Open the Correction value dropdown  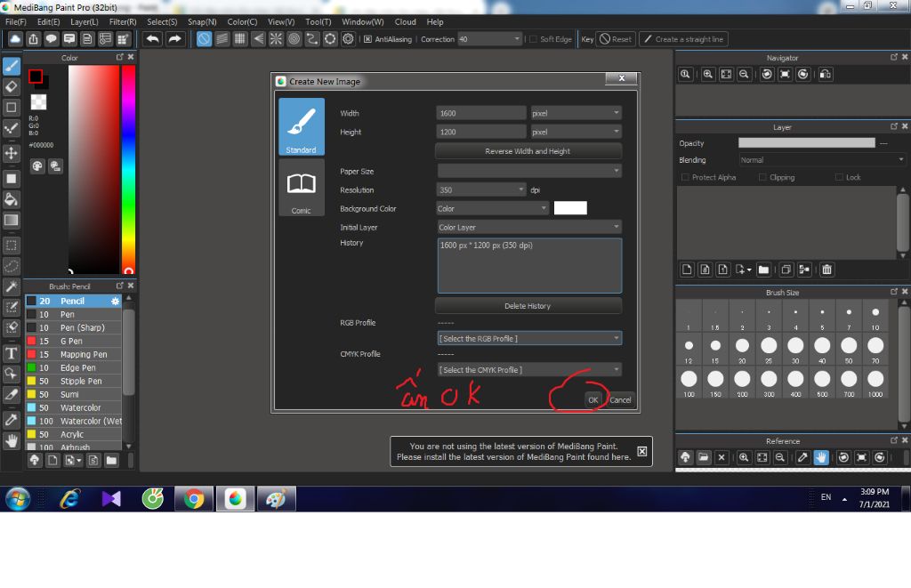(x=490, y=39)
